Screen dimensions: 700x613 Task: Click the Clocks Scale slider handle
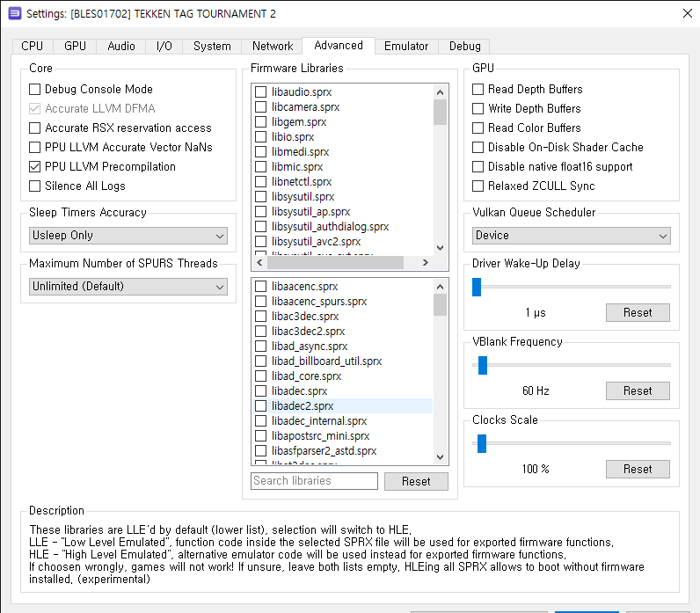(482, 443)
